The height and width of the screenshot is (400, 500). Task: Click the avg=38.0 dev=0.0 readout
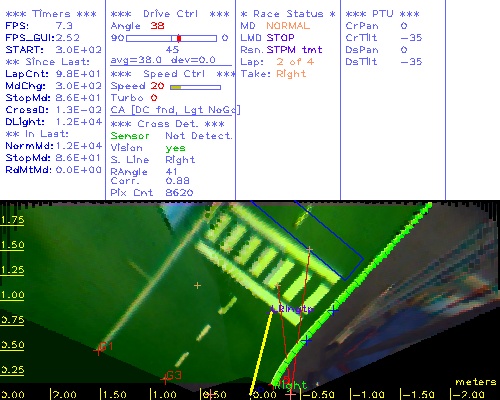[x=163, y=60]
